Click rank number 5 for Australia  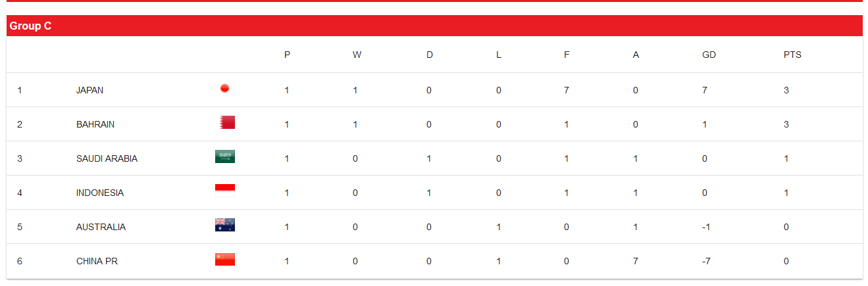pyautogui.click(x=20, y=227)
